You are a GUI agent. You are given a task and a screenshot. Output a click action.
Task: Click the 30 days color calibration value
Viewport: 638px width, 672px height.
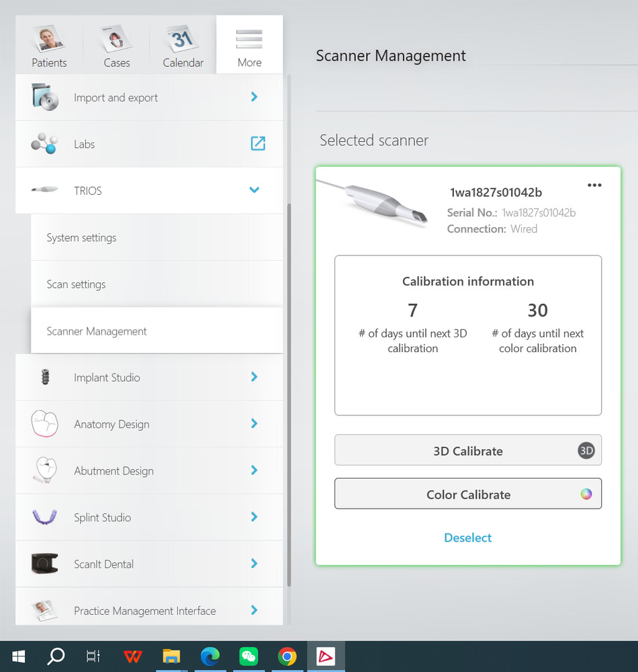(537, 310)
